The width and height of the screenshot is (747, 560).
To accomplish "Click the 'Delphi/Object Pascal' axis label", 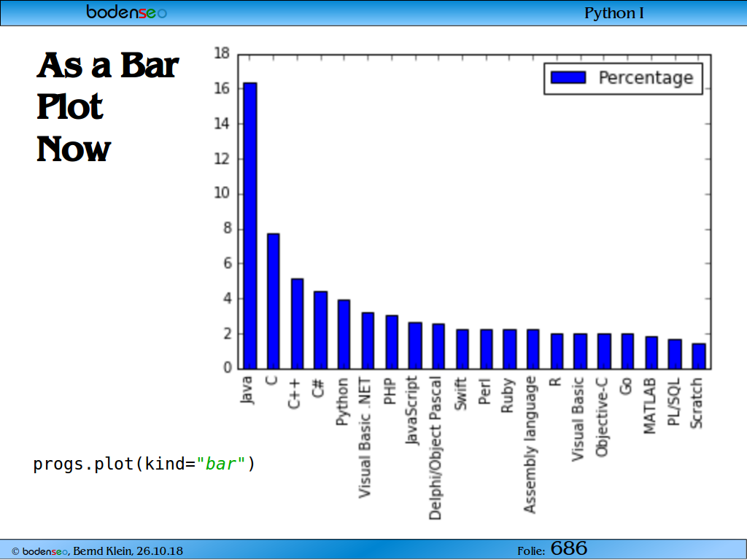I will [x=436, y=448].
